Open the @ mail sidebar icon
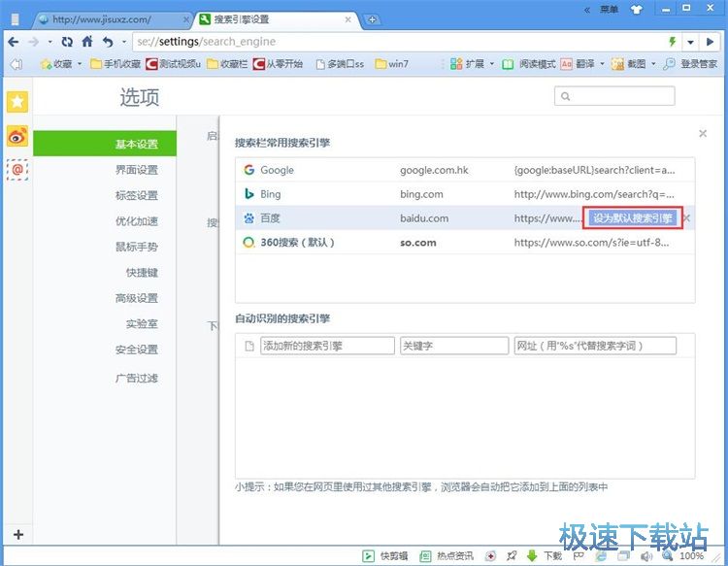 [x=17, y=170]
